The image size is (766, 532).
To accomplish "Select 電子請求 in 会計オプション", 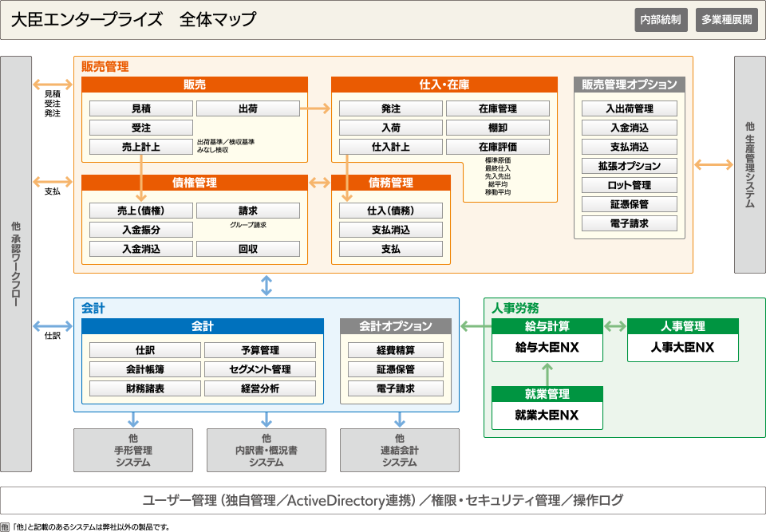I will tap(396, 388).
